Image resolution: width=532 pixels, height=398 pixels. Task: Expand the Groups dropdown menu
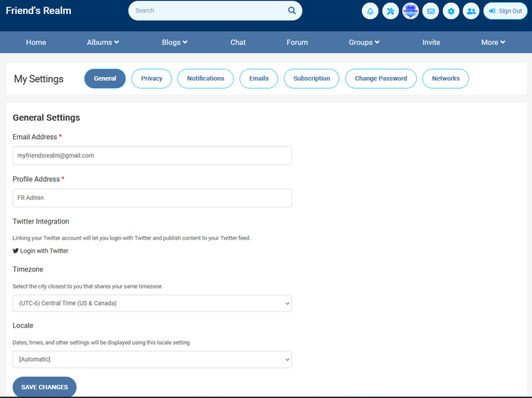coord(364,42)
